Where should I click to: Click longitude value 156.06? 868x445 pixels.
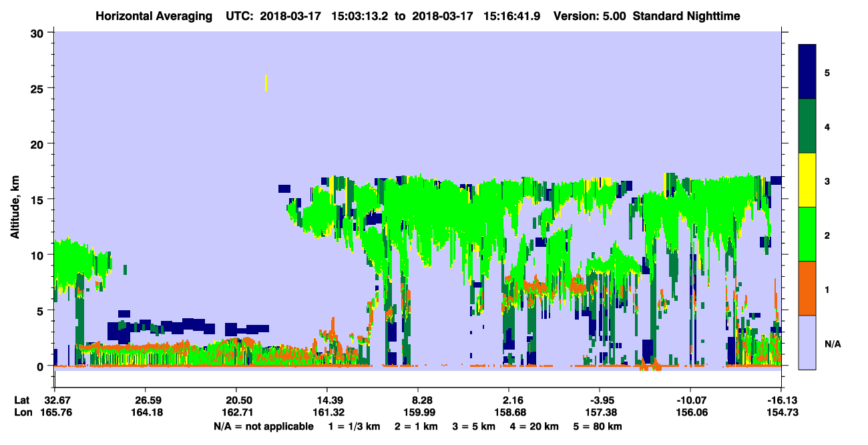(690, 413)
